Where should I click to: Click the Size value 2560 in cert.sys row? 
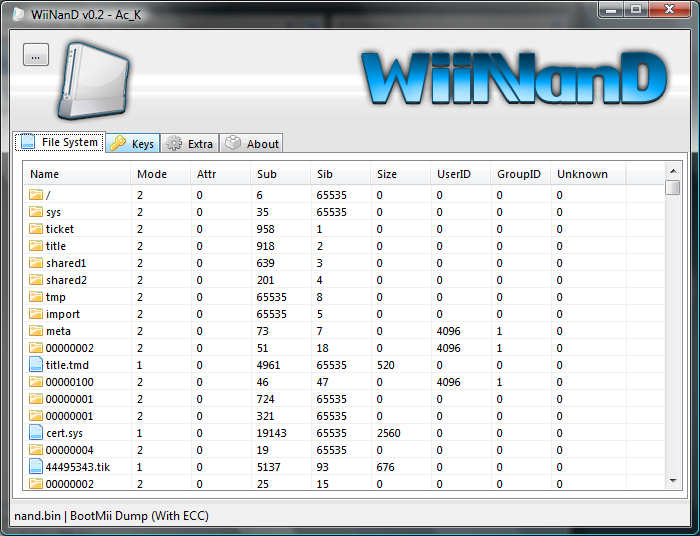388,433
